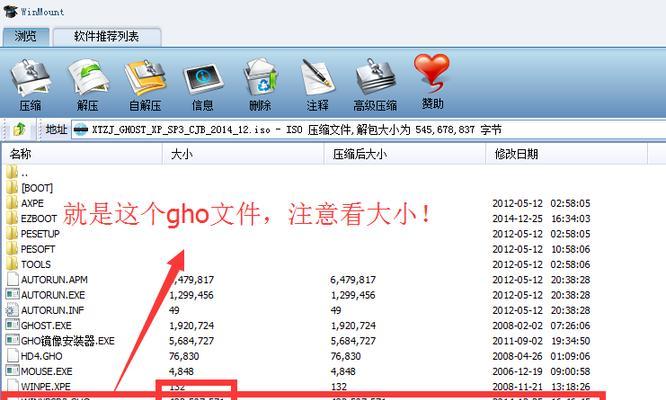Click date 2012-05-12 10:58:06

[x=541, y=249]
